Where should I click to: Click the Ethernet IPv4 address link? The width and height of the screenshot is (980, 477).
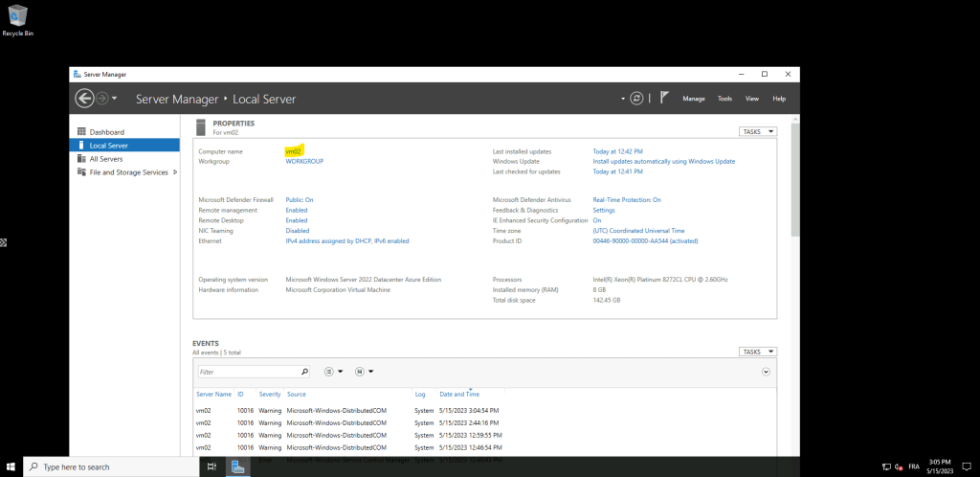point(347,240)
